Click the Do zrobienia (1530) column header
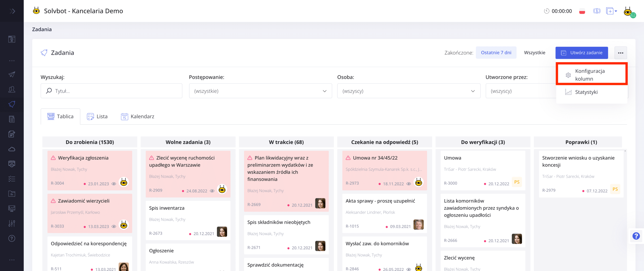This screenshot has height=271, width=644. pos(90,142)
